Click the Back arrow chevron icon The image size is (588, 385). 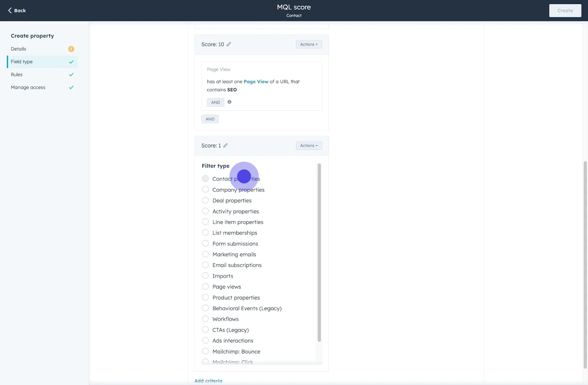click(x=10, y=10)
